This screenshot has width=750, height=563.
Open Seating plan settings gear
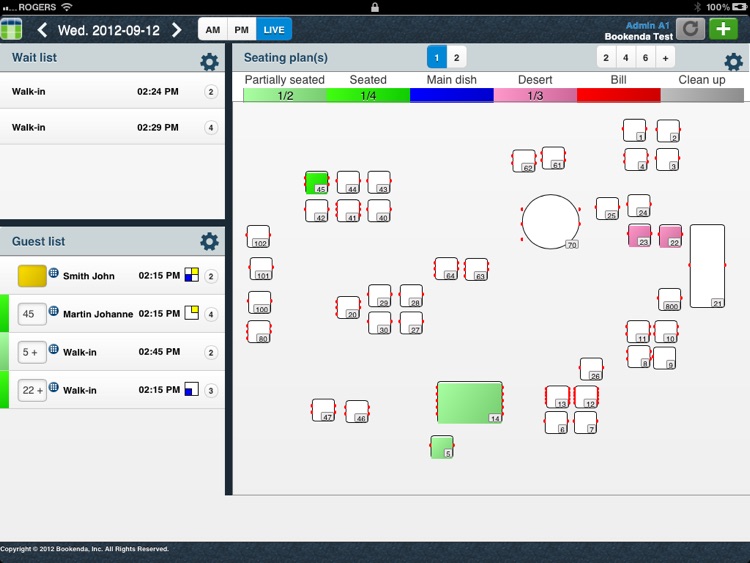tap(733, 62)
